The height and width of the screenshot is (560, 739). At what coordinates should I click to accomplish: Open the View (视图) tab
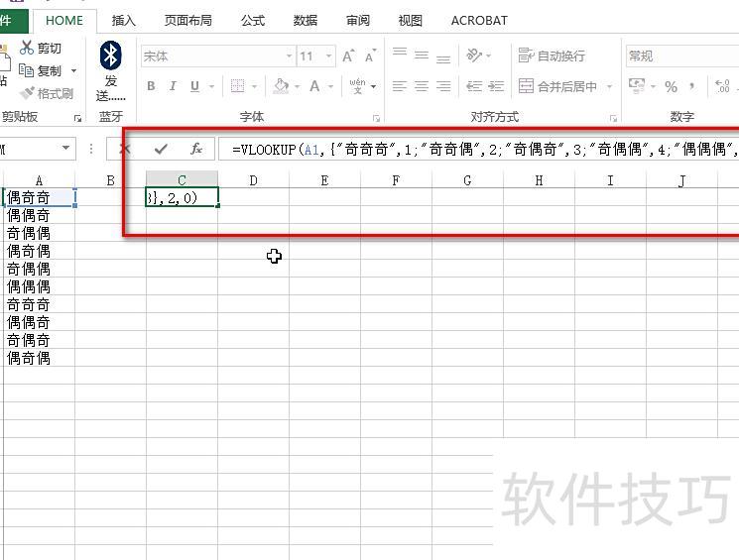[x=410, y=21]
